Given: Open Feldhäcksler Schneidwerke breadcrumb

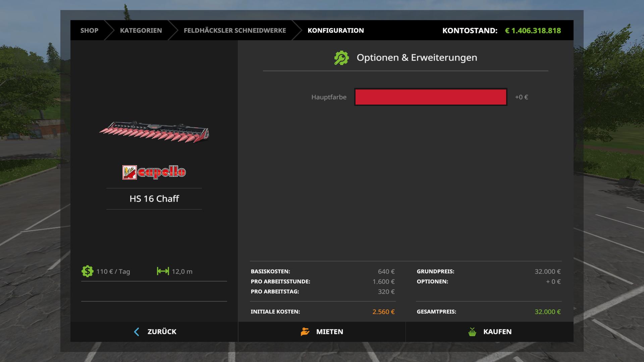Looking at the screenshot, I should tap(235, 31).
